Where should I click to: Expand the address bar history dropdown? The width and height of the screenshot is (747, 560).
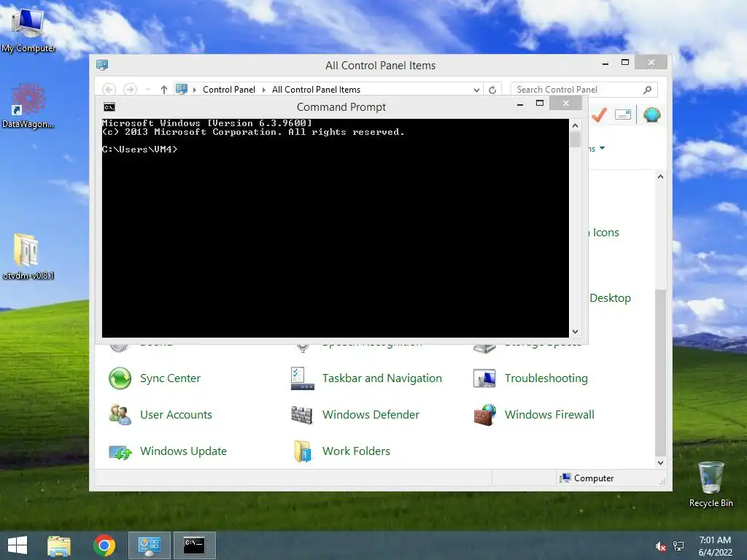476,90
